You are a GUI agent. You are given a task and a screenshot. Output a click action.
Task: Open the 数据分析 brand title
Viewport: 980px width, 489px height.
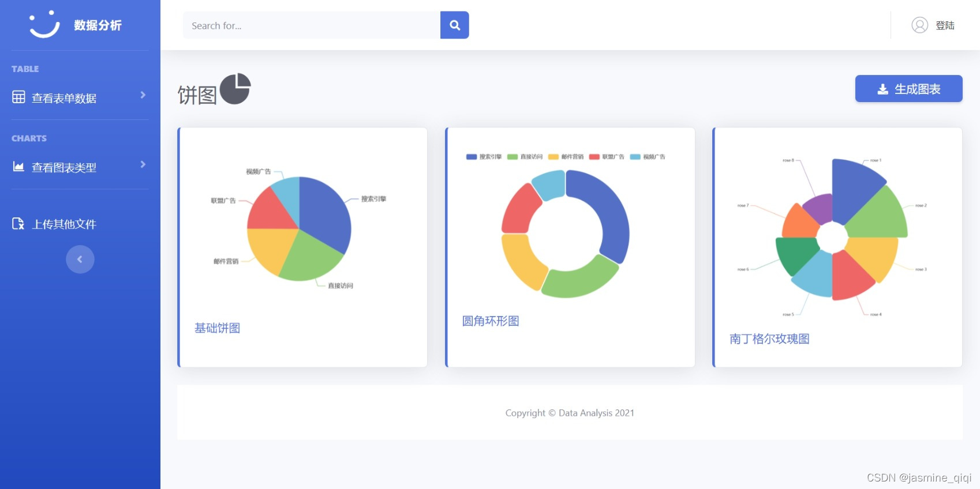tap(98, 25)
